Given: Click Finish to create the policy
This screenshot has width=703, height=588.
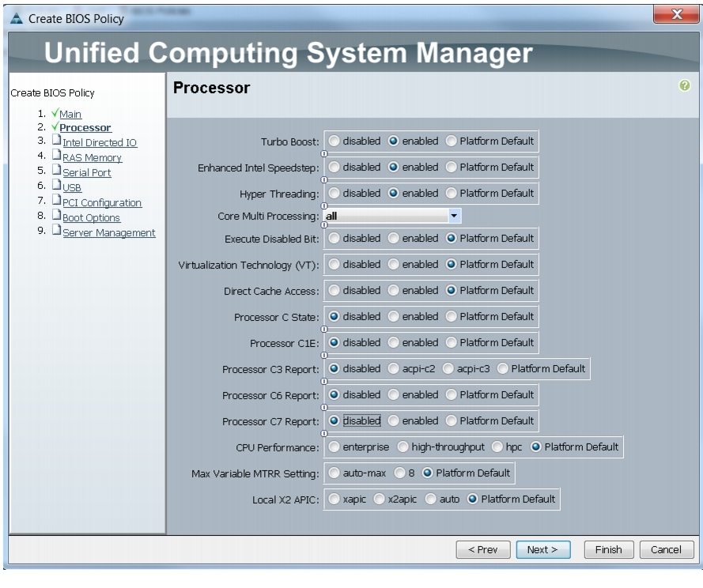Looking at the screenshot, I should pos(609,549).
